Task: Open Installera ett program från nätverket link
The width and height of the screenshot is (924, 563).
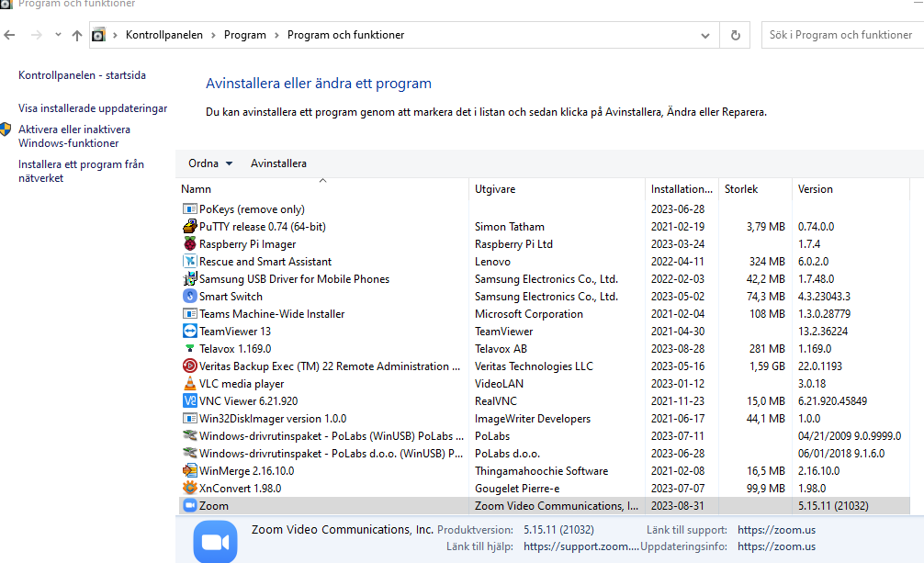Action: tap(81, 171)
